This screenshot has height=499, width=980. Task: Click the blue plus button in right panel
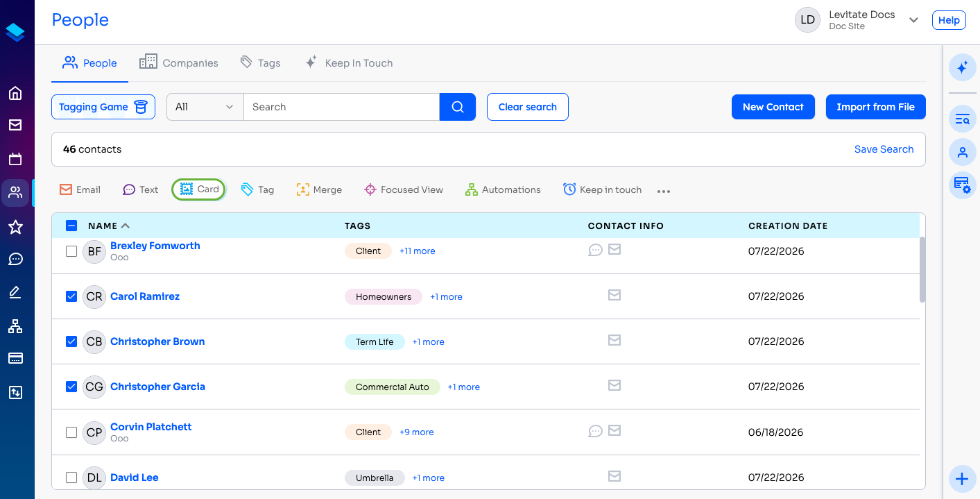[x=962, y=479]
